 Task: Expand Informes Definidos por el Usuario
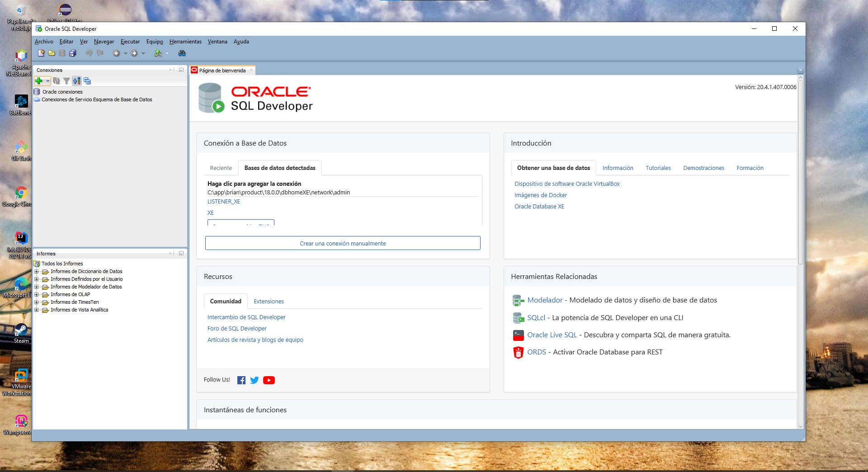pos(37,279)
